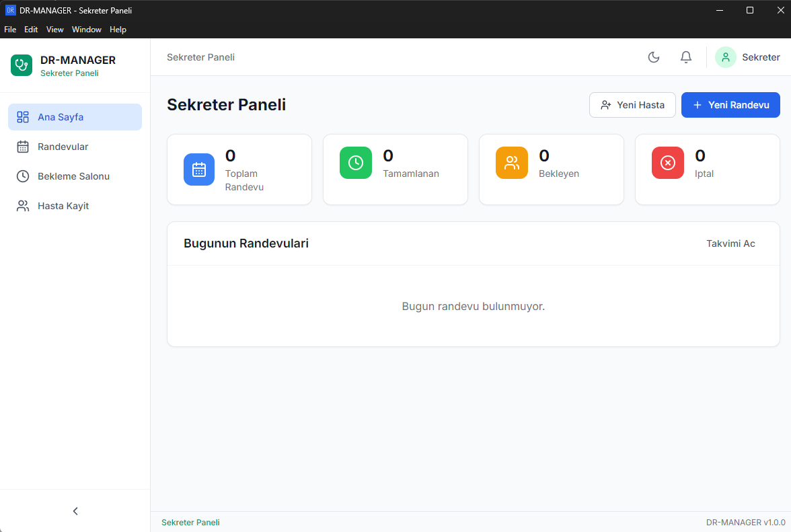Viewport: 791px width, 532px height.
Task: Click the blue Toplam Randevu calendar icon
Action: point(199,169)
